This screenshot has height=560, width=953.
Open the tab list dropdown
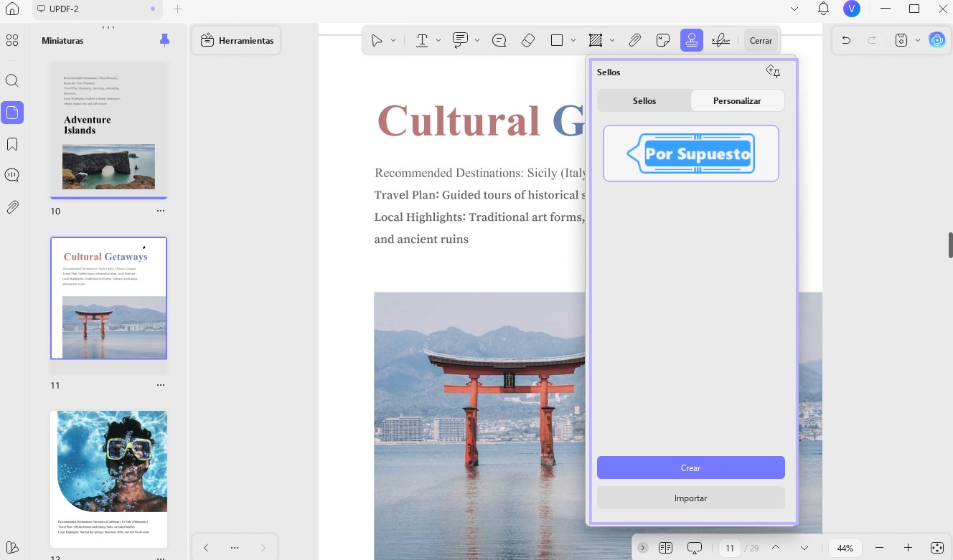(794, 9)
